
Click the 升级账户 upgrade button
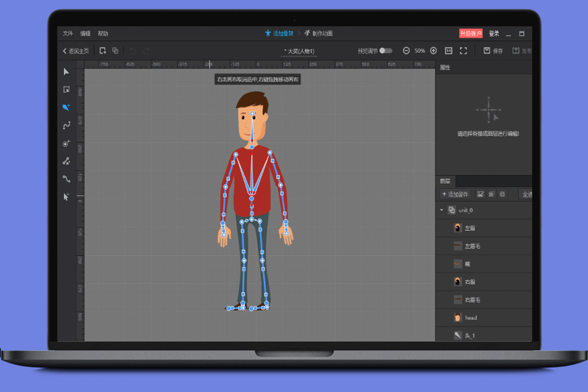tap(470, 34)
